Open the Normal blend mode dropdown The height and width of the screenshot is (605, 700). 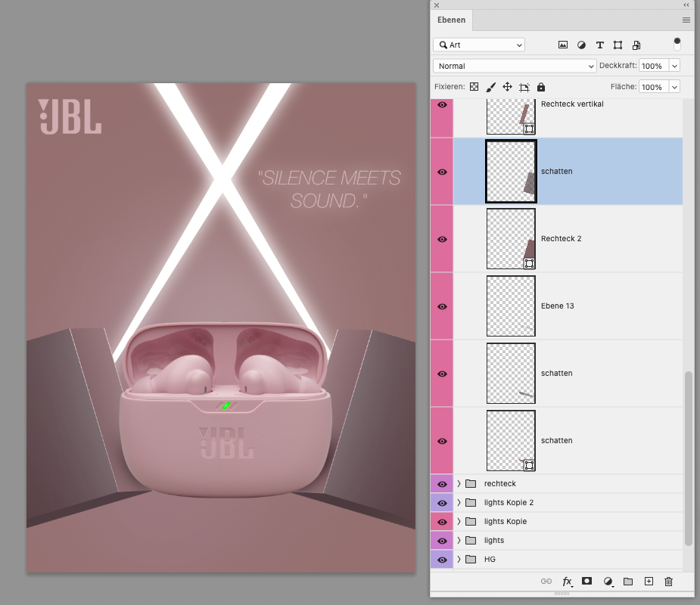(515, 66)
